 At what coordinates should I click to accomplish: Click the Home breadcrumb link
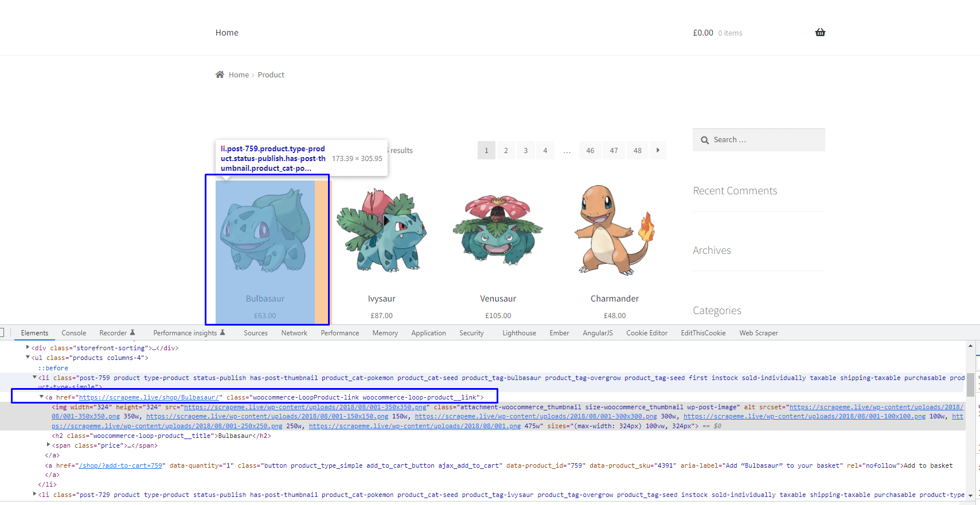[239, 75]
